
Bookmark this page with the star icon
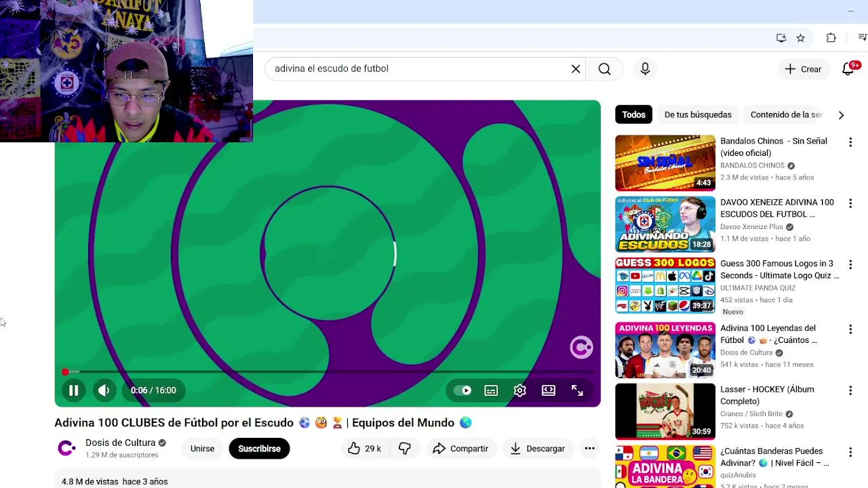801,38
